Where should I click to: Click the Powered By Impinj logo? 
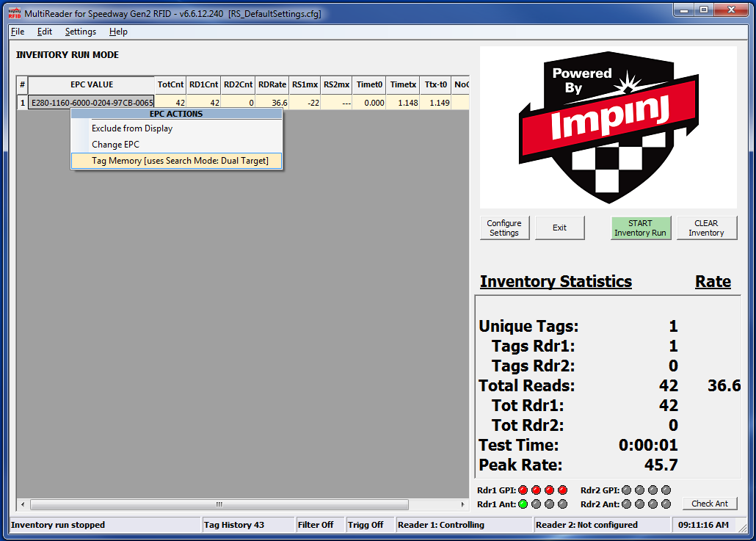point(608,127)
